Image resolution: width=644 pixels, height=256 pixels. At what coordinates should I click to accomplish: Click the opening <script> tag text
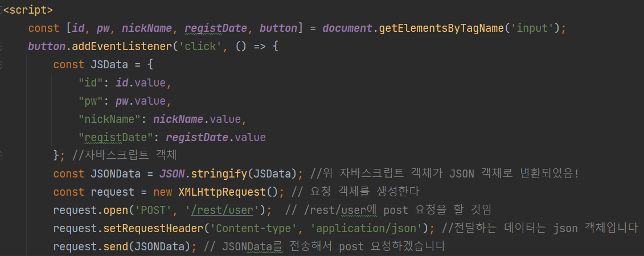tap(27, 10)
